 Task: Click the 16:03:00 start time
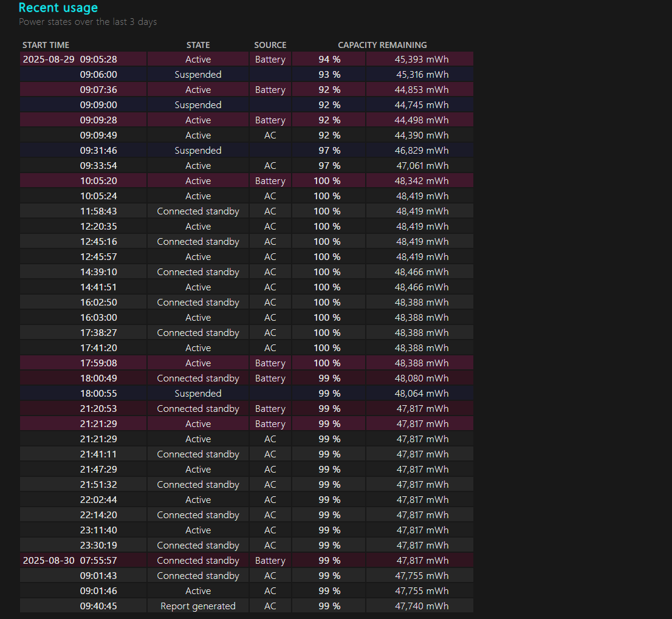[x=98, y=318]
